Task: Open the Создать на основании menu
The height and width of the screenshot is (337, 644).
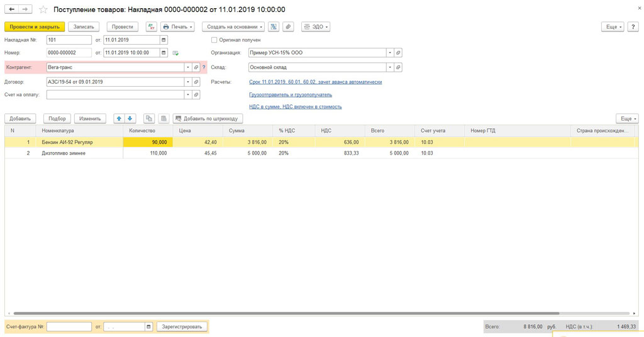Action: pos(233,27)
